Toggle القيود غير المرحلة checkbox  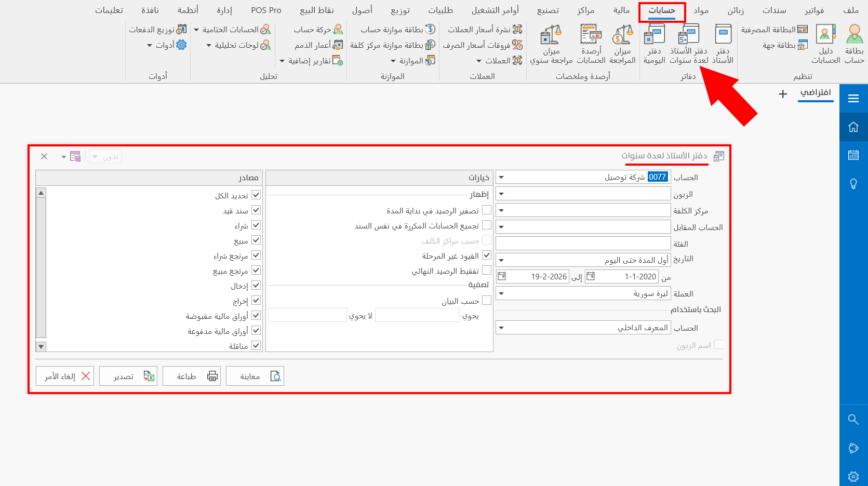click(487, 255)
